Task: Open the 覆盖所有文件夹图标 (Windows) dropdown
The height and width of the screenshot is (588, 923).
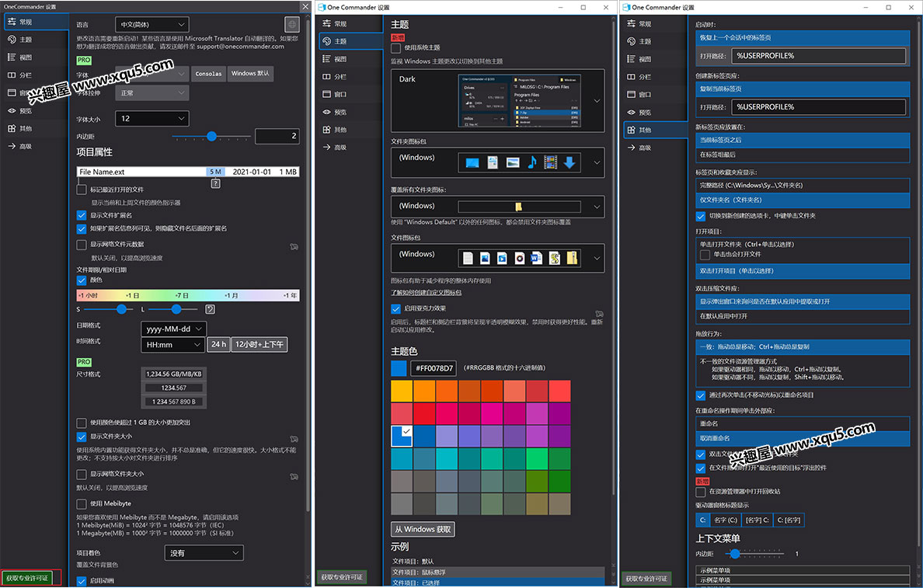Action: (x=497, y=207)
